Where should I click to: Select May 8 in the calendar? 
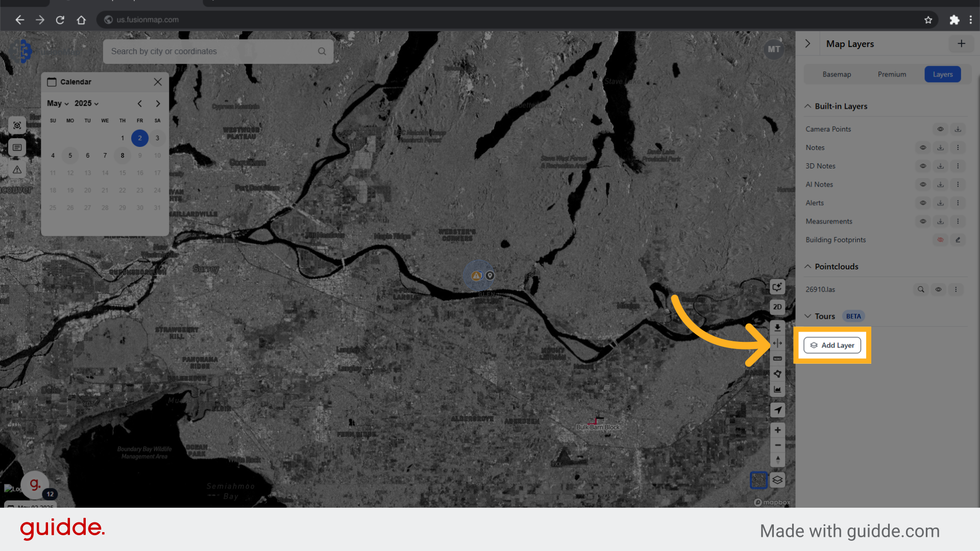(x=122, y=156)
